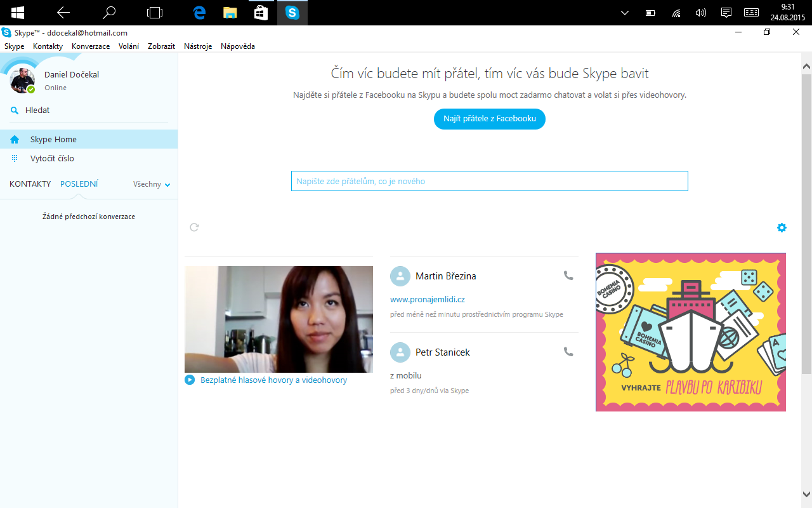Click the Skype Home house icon

[15, 139]
